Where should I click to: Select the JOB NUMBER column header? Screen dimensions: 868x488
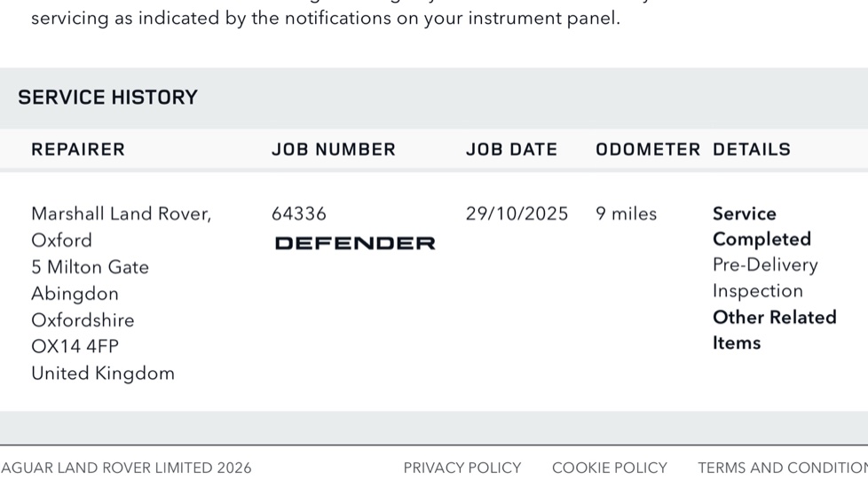tap(333, 149)
